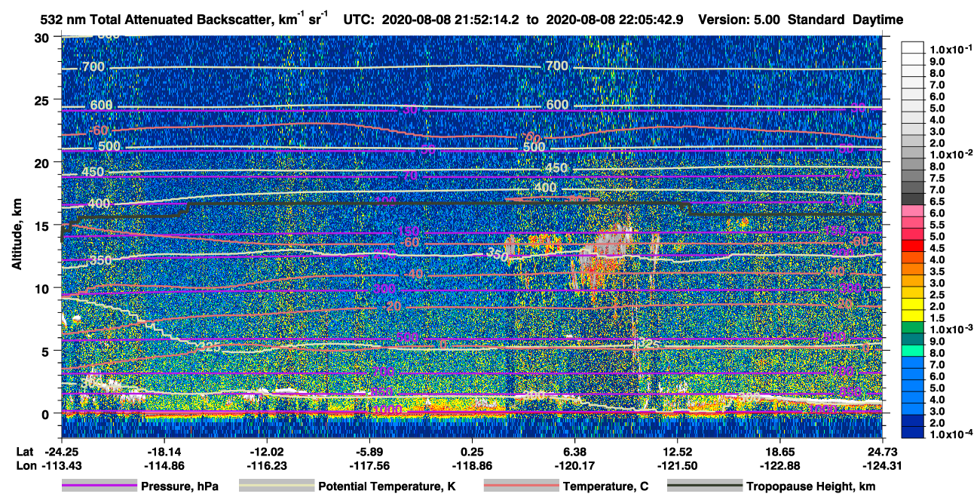Click the Potential Temperature legend line sample
Screen dimensions: 980x503
coord(276,486)
